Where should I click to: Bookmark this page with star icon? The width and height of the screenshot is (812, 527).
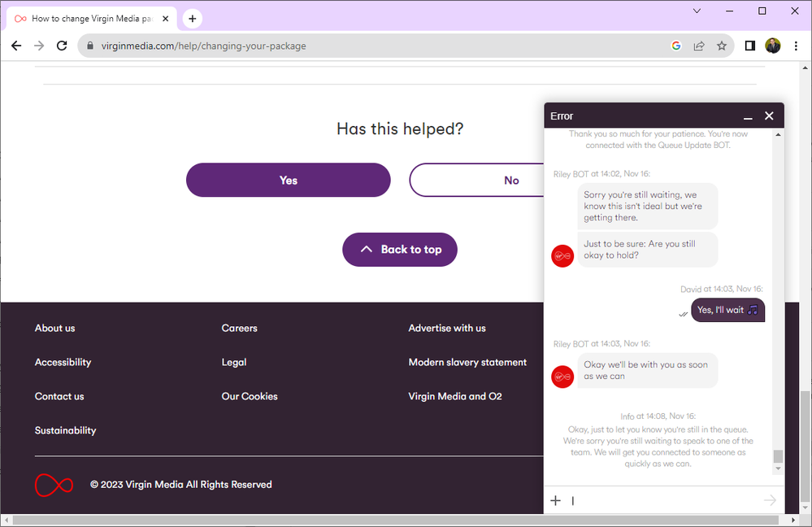(722, 46)
